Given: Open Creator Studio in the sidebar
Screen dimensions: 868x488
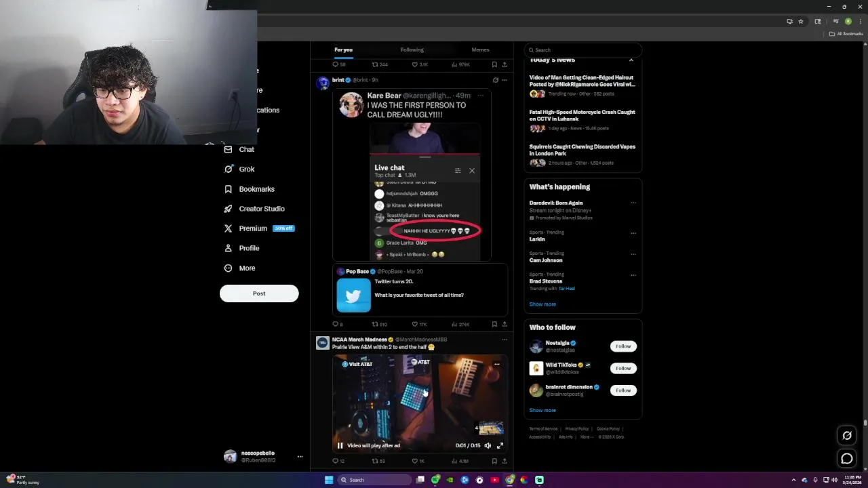Looking at the screenshot, I should 254,209.
